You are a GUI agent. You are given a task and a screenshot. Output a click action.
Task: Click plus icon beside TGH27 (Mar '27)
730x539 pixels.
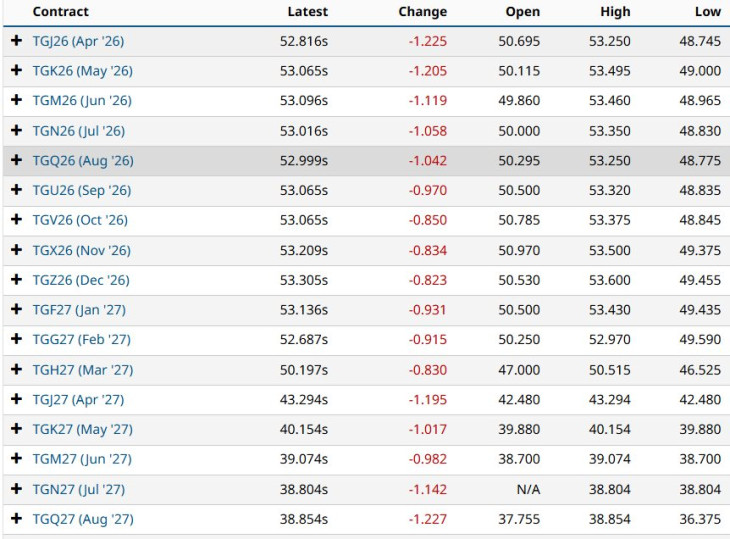click(16, 369)
